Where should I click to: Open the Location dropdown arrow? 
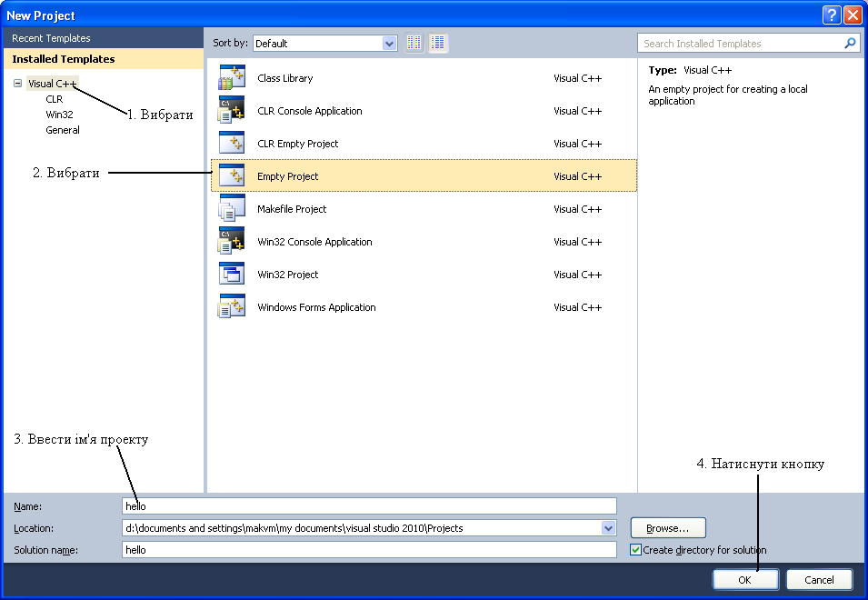click(x=608, y=528)
